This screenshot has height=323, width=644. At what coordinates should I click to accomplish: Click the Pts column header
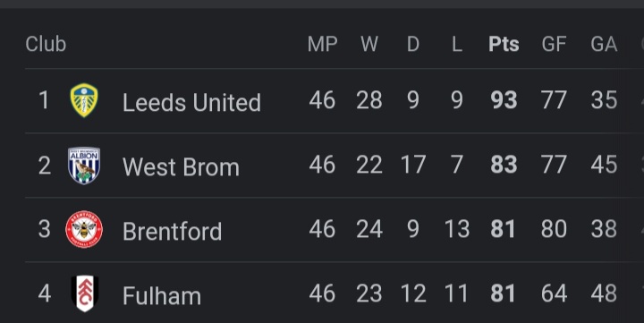(504, 44)
